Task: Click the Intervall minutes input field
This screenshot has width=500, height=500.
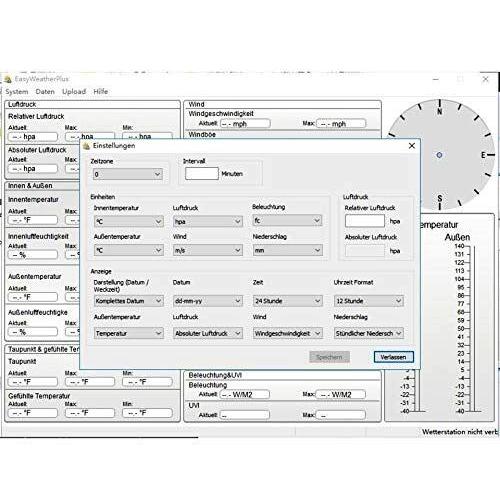Action: 202,173
